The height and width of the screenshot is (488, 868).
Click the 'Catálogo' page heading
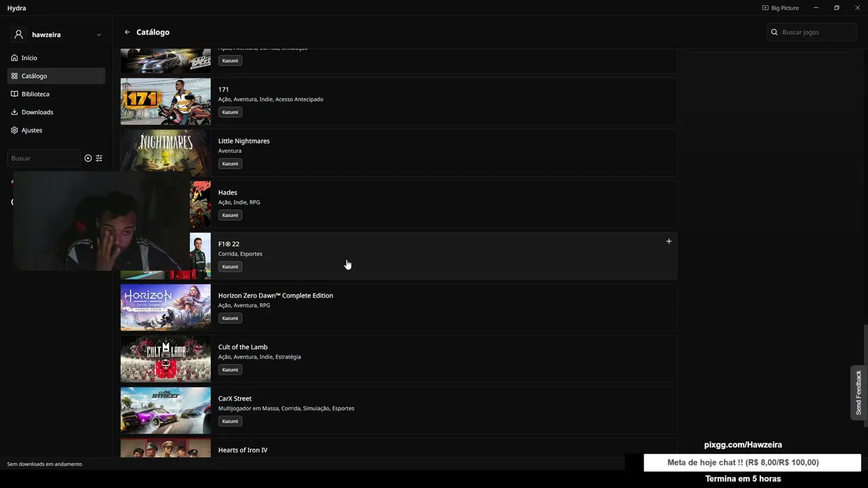tap(153, 32)
